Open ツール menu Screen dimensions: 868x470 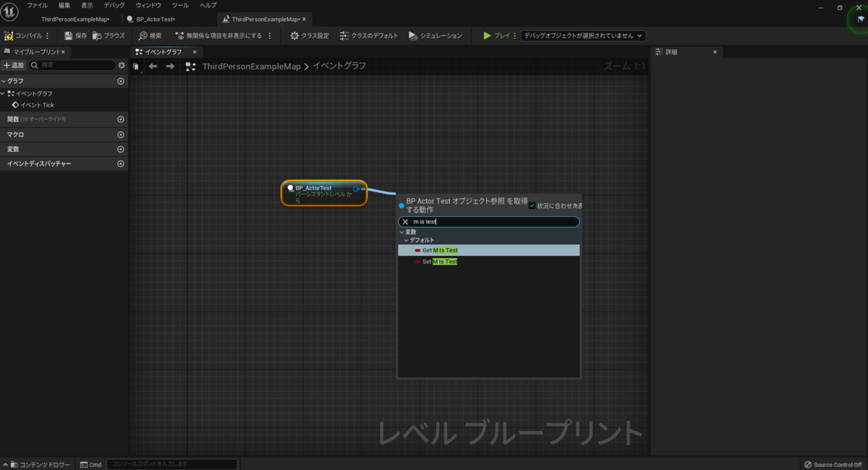click(180, 5)
